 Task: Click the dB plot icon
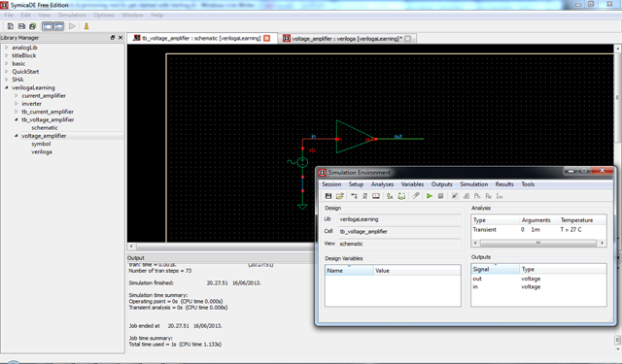point(466,196)
